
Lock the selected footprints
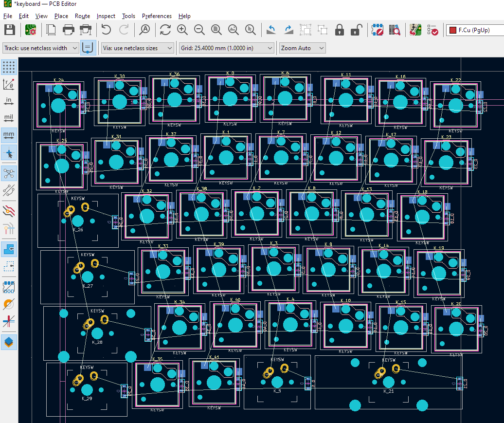(340, 30)
